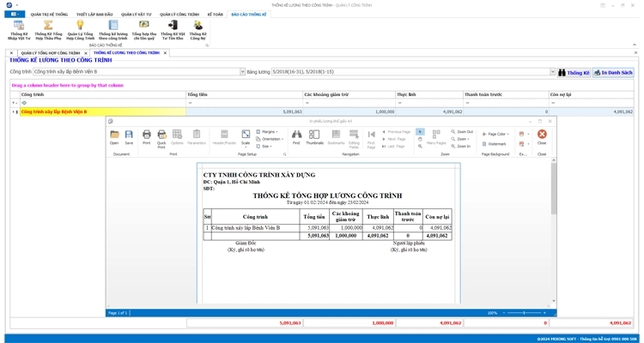Click the preview zoom slider
This screenshot has height=343, width=644.
[526, 313]
